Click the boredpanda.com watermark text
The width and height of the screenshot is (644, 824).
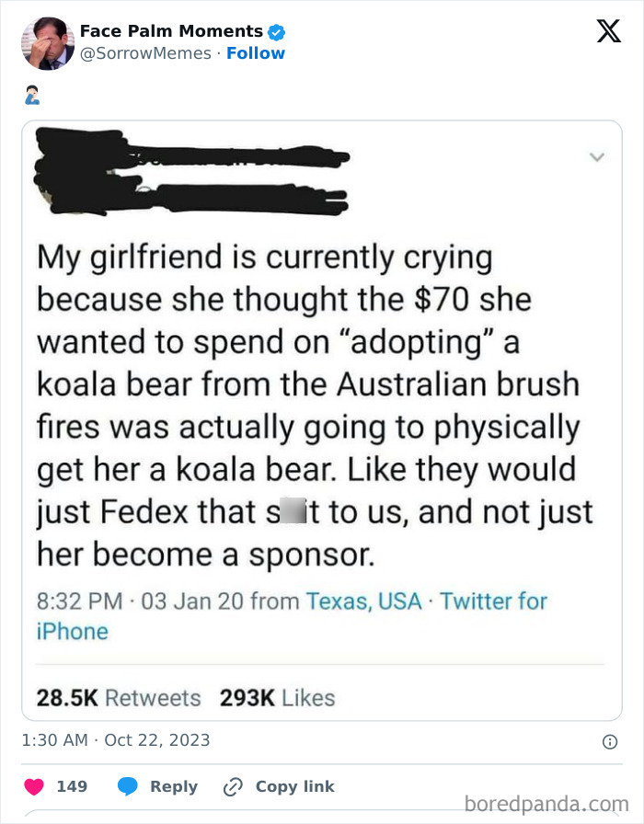point(549,803)
